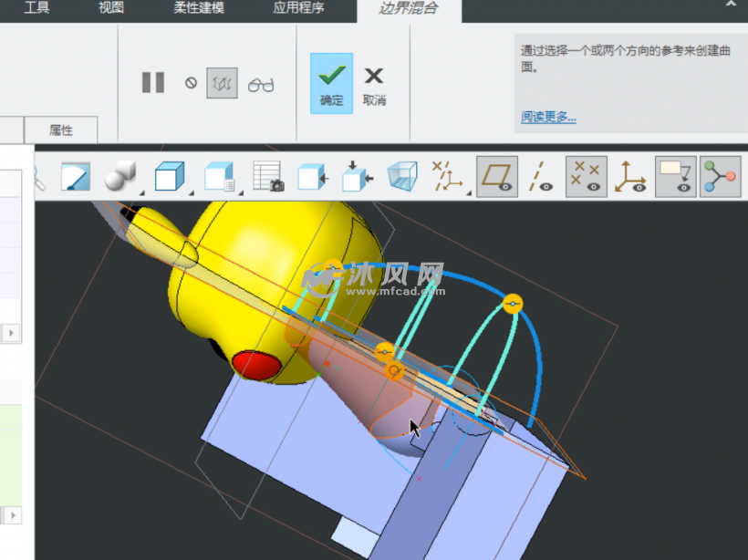Click the repaint screen icon
Screen dimensions: 748x560
pyautogui.click(x=76, y=177)
